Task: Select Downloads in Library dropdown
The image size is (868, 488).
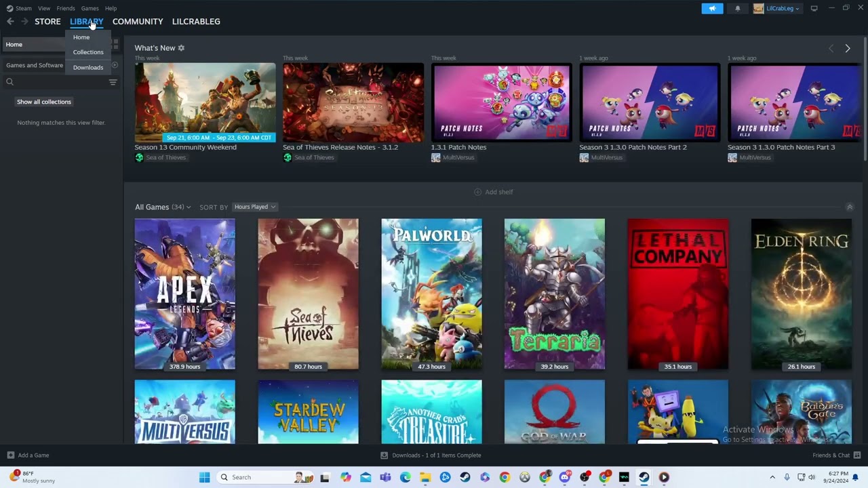Action: (88, 68)
